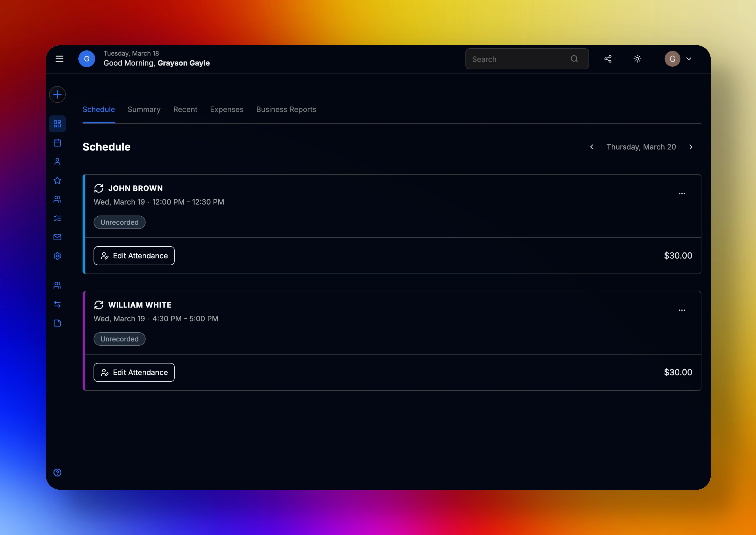Click William White's Unrecorded badge
The width and height of the screenshot is (756, 535).
pyautogui.click(x=119, y=339)
